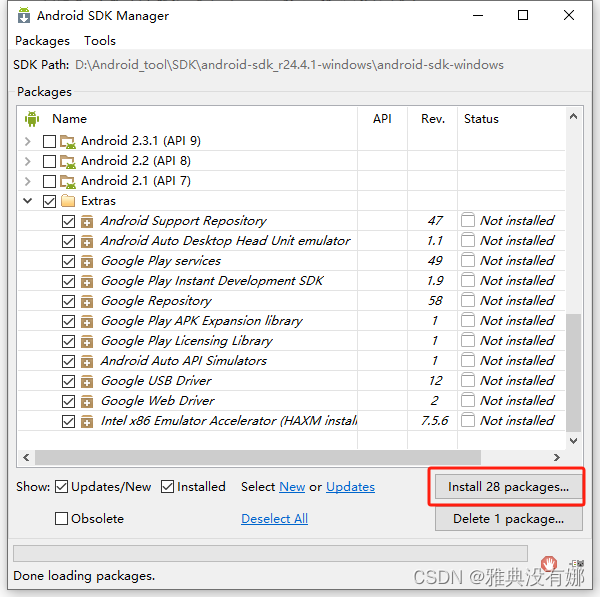Click package icon of Google Repository
This screenshot has width=600, height=597.
pos(87,301)
